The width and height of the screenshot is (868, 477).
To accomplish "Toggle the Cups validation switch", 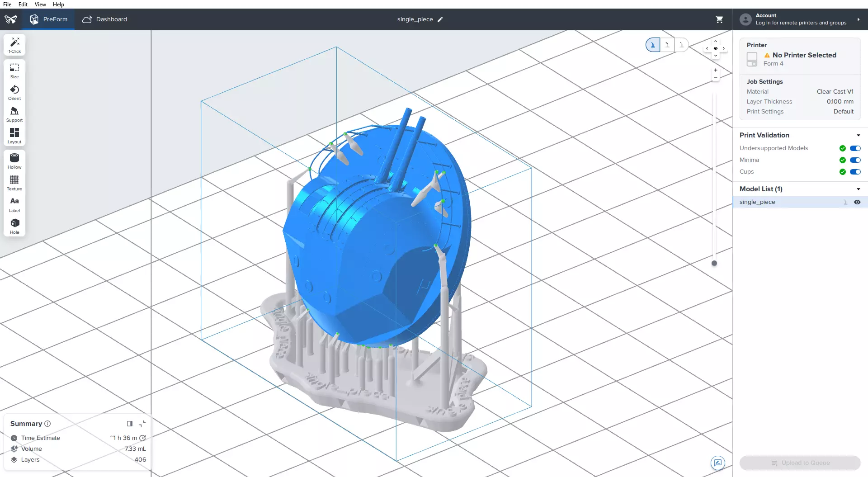I will coord(855,172).
